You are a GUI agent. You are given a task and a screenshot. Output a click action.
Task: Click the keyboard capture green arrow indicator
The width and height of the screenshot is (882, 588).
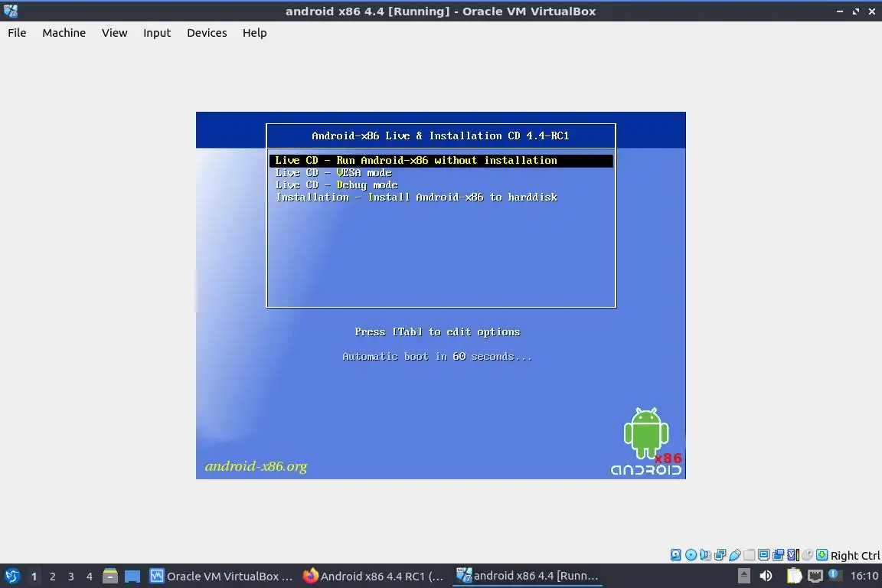[x=822, y=555]
